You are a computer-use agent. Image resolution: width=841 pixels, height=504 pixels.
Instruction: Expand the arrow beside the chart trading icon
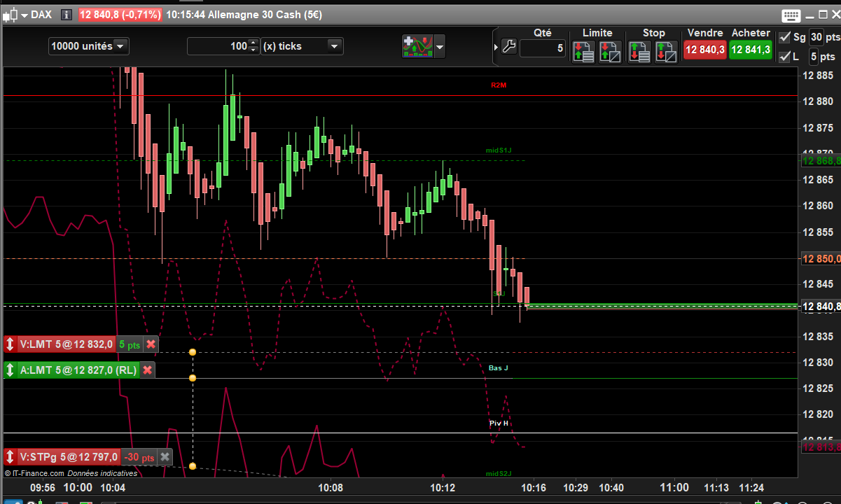click(x=440, y=47)
